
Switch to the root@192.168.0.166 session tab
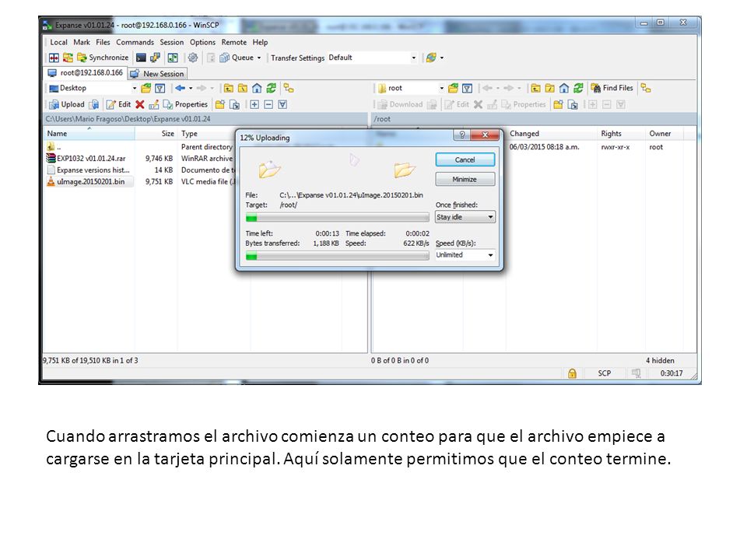click(x=86, y=73)
